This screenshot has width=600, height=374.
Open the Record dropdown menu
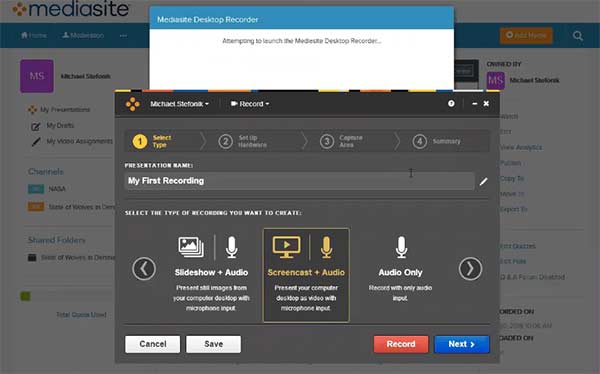(x=250, y=104)
